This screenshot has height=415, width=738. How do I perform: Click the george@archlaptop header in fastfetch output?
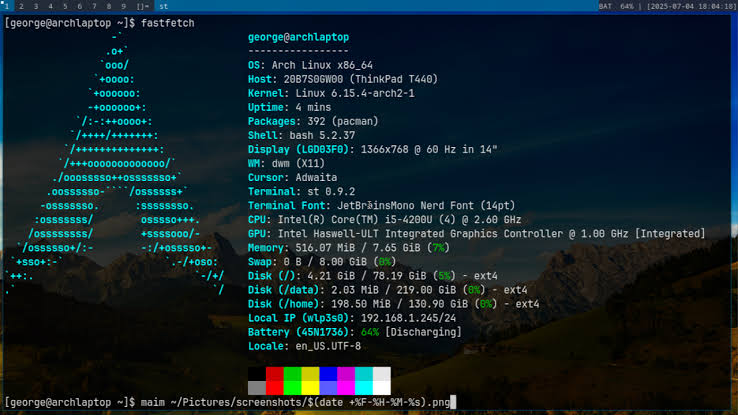pos(298,37)
